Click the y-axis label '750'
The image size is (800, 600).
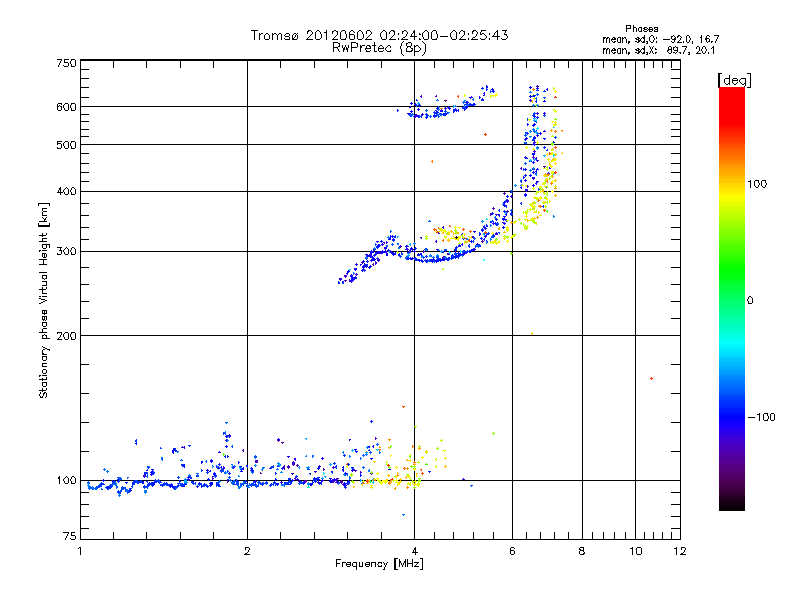(66, 63)
